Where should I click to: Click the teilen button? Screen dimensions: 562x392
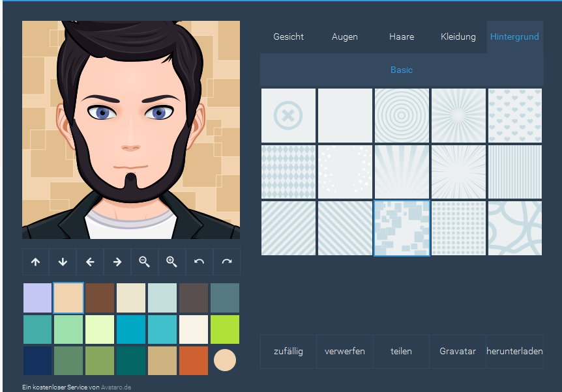pos(401,352)
